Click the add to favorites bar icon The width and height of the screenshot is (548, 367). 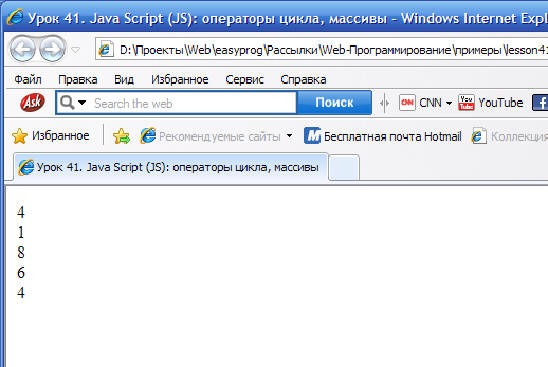(x=121, y=136)
